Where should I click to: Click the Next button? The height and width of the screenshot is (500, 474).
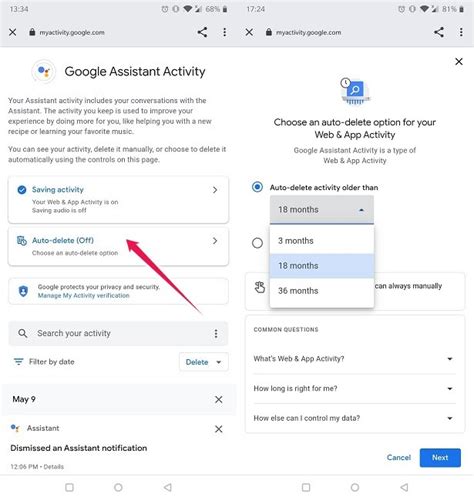pyautogui.click(x=440, y=458)
